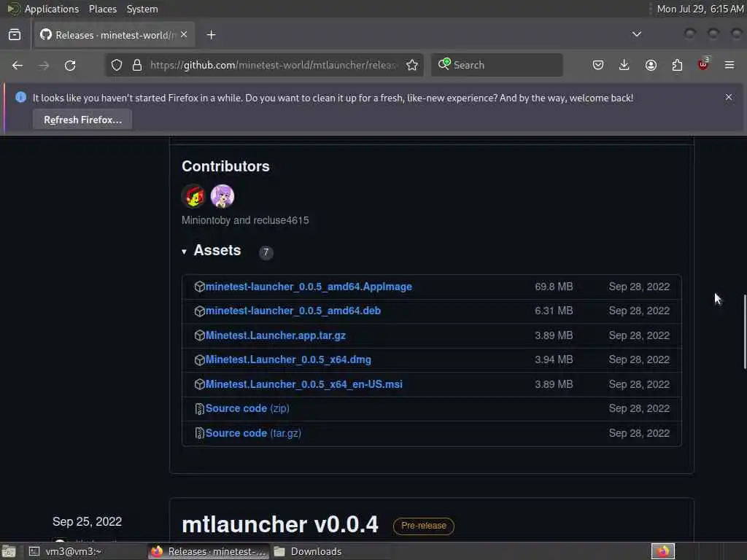Image resolution: width=747 pixels, height=560 pixels.
Task: Click Miniontoby contributor avatar
Action: 193,195
